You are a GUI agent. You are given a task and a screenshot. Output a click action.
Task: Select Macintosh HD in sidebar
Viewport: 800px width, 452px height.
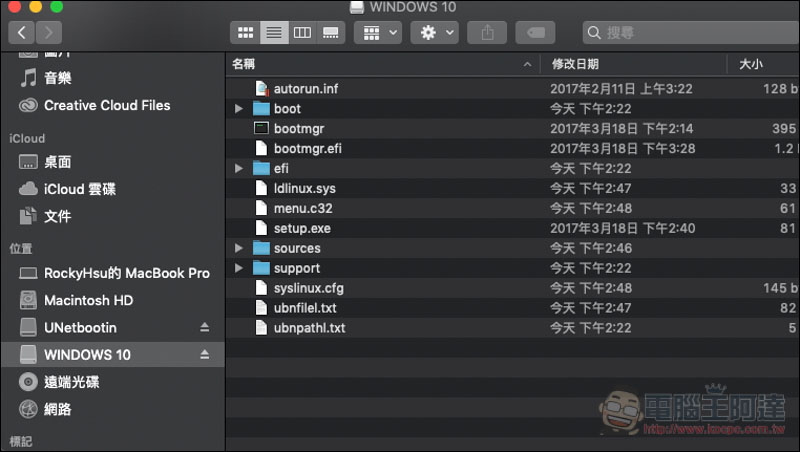(x=112, y=300)
